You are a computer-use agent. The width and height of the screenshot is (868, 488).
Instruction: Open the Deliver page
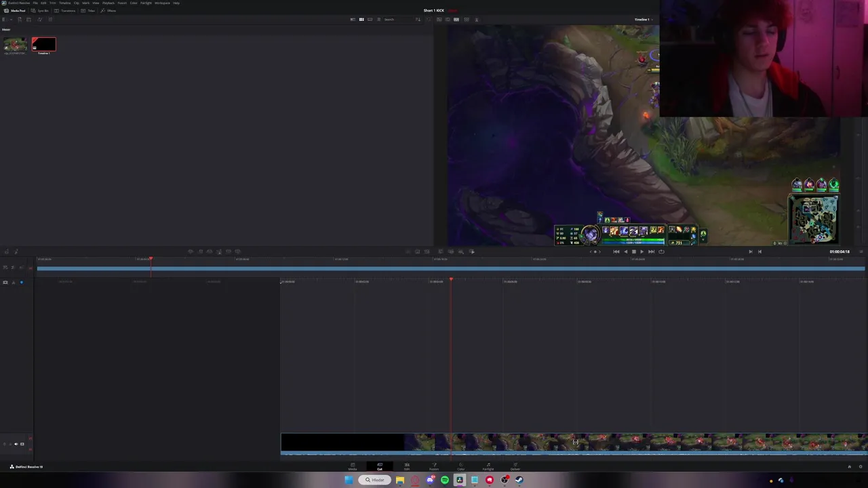[x=515, y=467]
